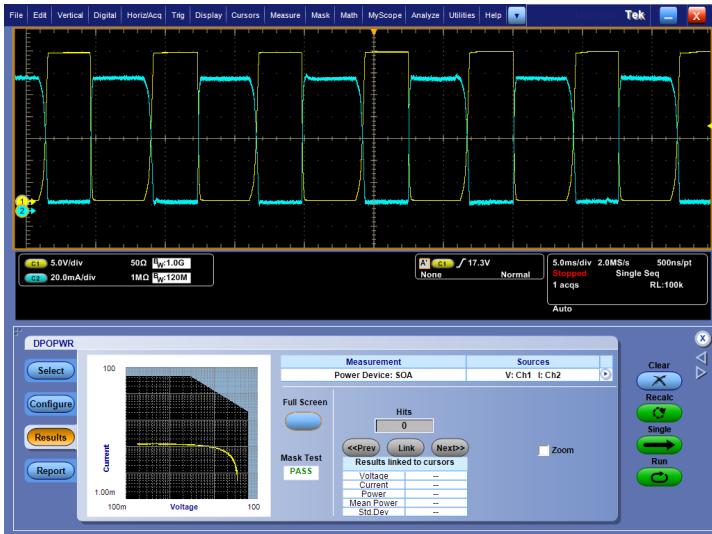Click the channel 2 ground marker
This screenshot has height=534, width=712.
23,211
